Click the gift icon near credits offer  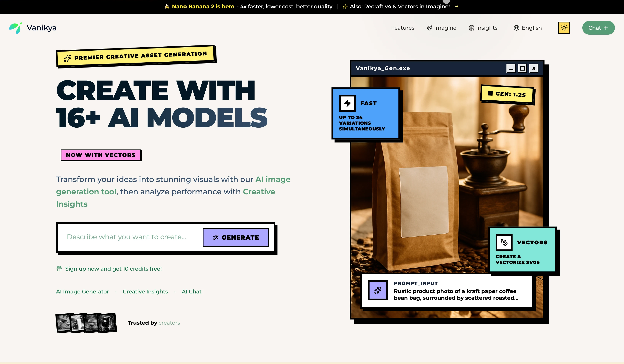coord(59,269)
